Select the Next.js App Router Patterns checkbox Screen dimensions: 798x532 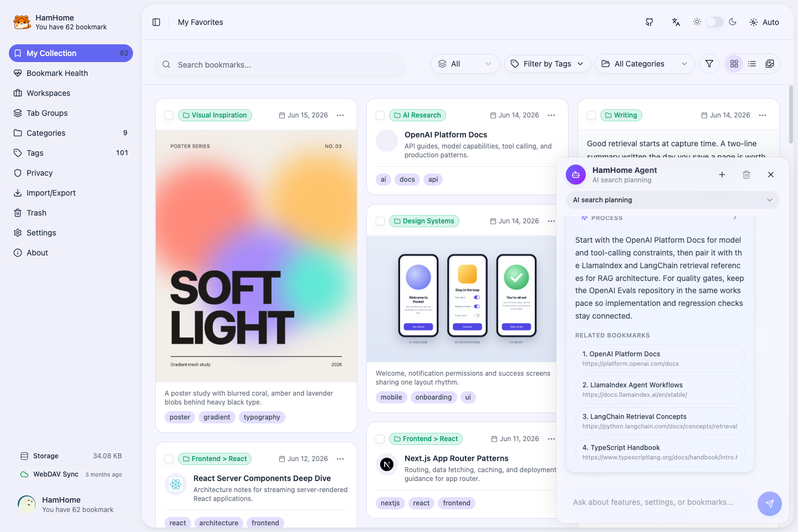coord(380,439)
